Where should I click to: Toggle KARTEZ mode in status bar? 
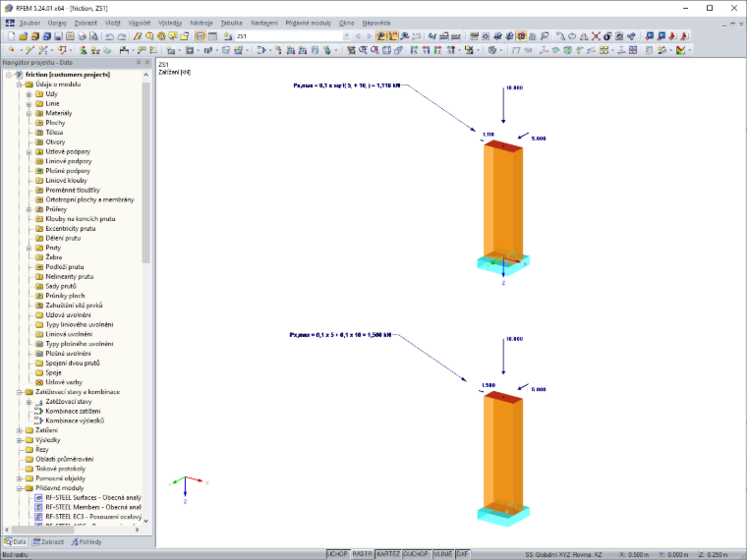(x=388, y=554)
